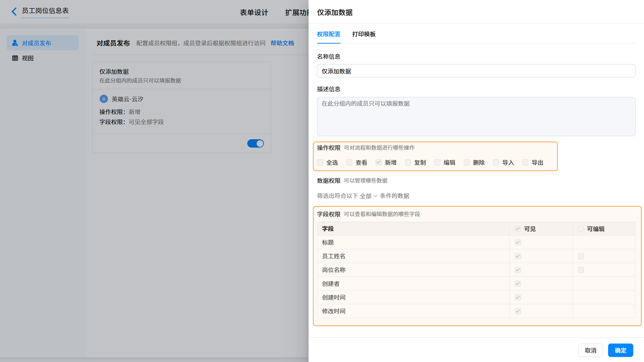The height and width of the screenshot is (362, 644).
Task: Click the 名称信息 input field
Action: pyautogui.click(x=476, y=71)
